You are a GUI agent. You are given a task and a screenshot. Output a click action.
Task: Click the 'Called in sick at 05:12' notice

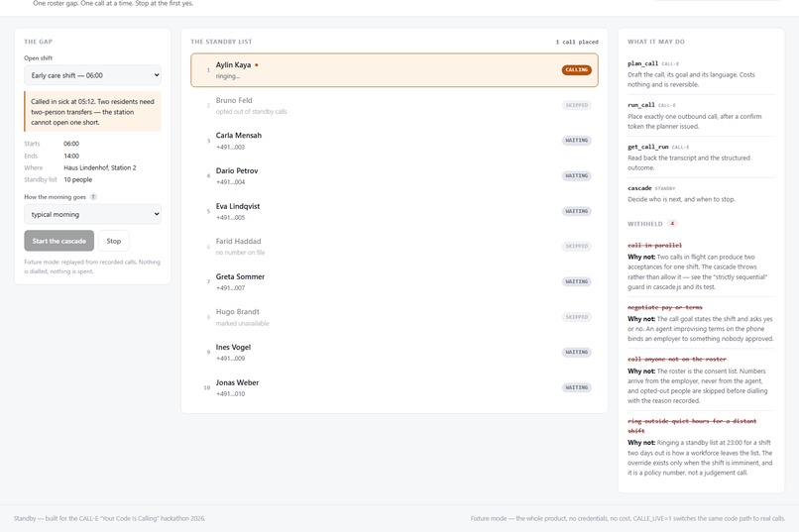click(92, 112)
